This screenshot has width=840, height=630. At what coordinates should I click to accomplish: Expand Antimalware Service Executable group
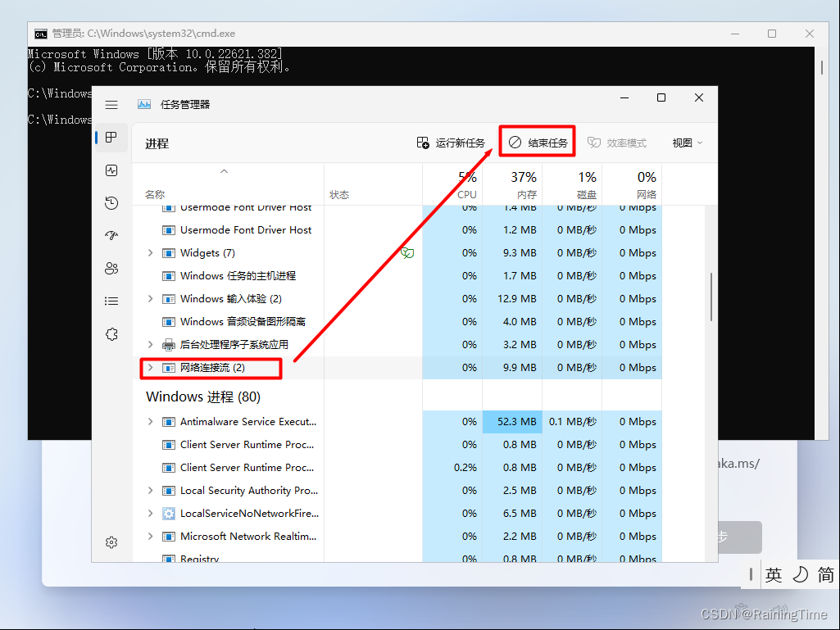pyautogui.click(x=151, y=422)
